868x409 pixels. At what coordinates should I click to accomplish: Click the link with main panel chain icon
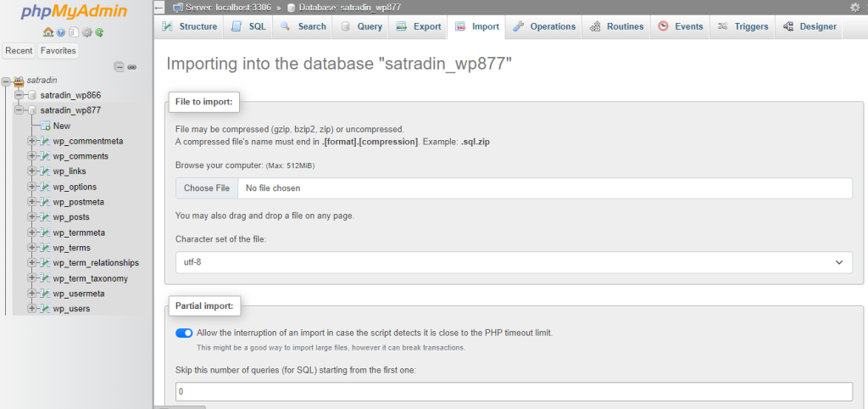pos(131,67)
